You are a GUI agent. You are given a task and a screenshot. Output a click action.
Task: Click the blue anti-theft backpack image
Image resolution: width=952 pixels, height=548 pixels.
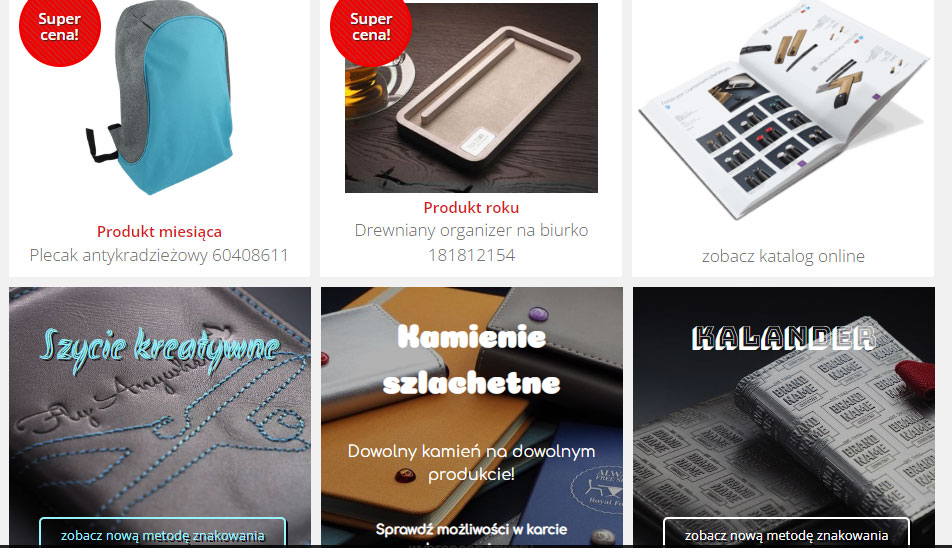[x=160, y=97]
